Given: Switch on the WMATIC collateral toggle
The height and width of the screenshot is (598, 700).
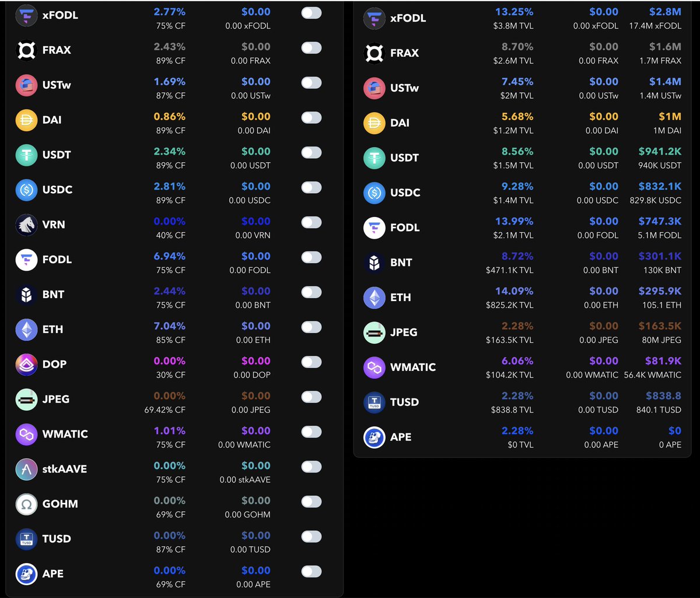Looking at the screenshot, I should pos(311,432).
